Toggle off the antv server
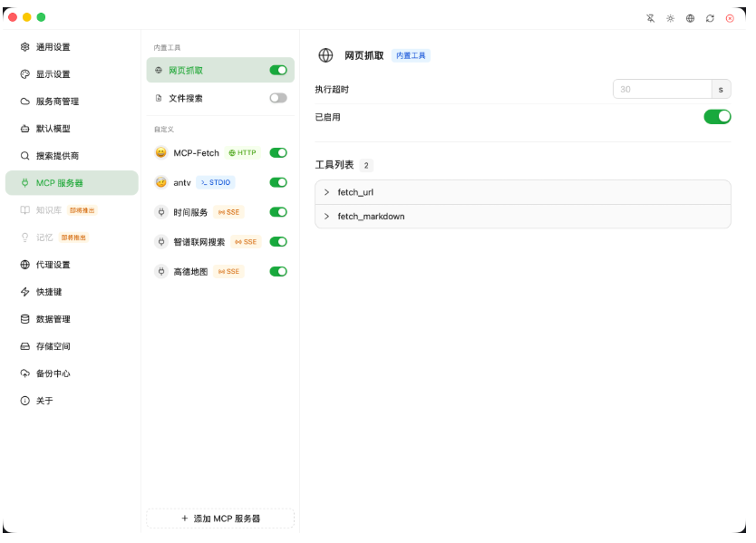756x543 pixels. [278, 182]
